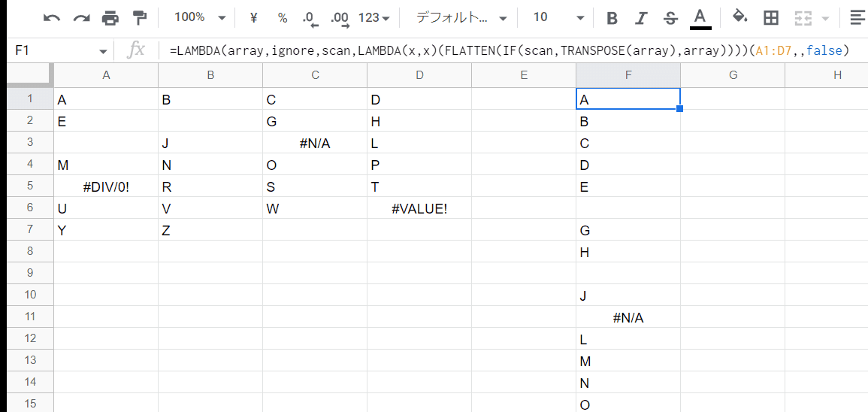The height and width of the screenshot is (412, 868).
Task: Select cell B7 containing Z
Action: (x=210, y=229)
